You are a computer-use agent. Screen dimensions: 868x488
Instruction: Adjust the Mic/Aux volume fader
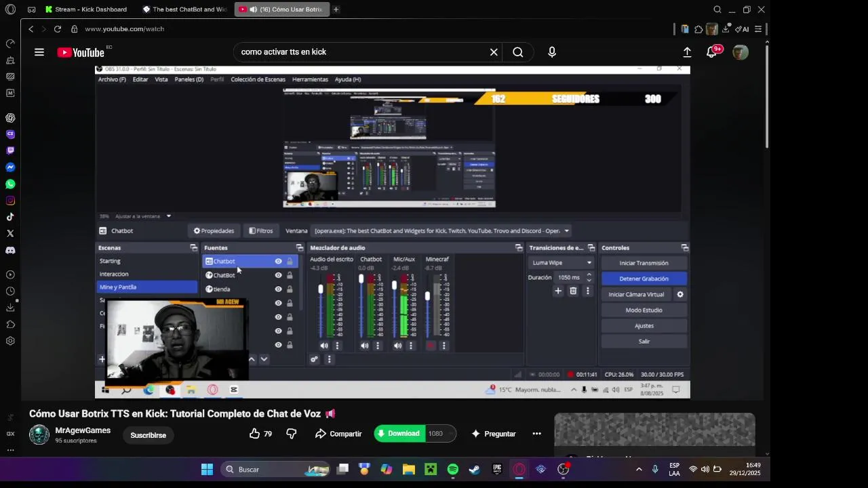click(x=394, y=286)
